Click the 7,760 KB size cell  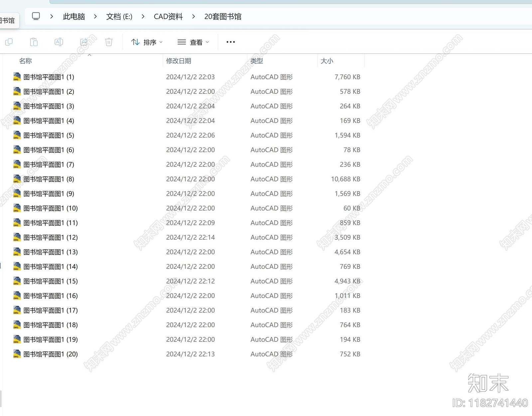coord(347,77)
